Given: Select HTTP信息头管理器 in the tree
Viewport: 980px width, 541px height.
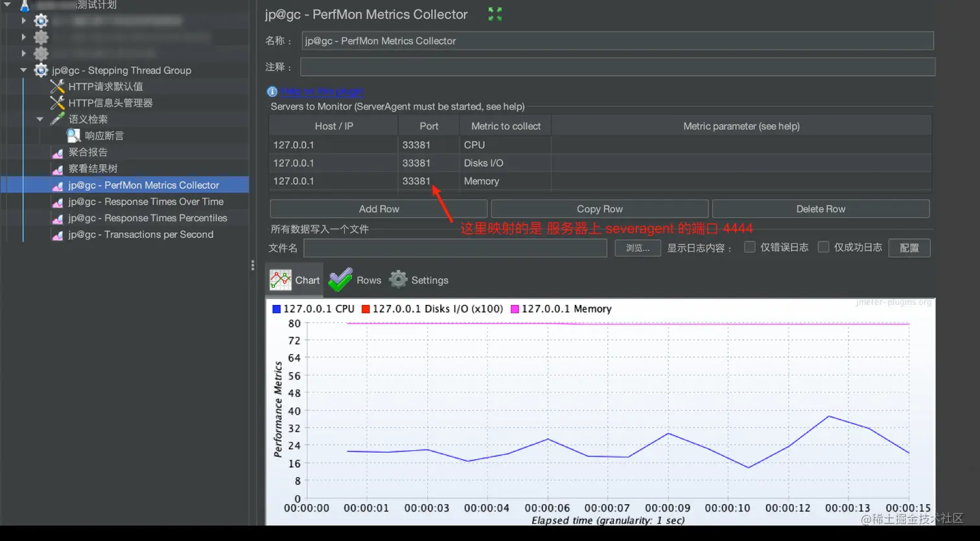Looking at the screenshot, I should tap(110, 102).
